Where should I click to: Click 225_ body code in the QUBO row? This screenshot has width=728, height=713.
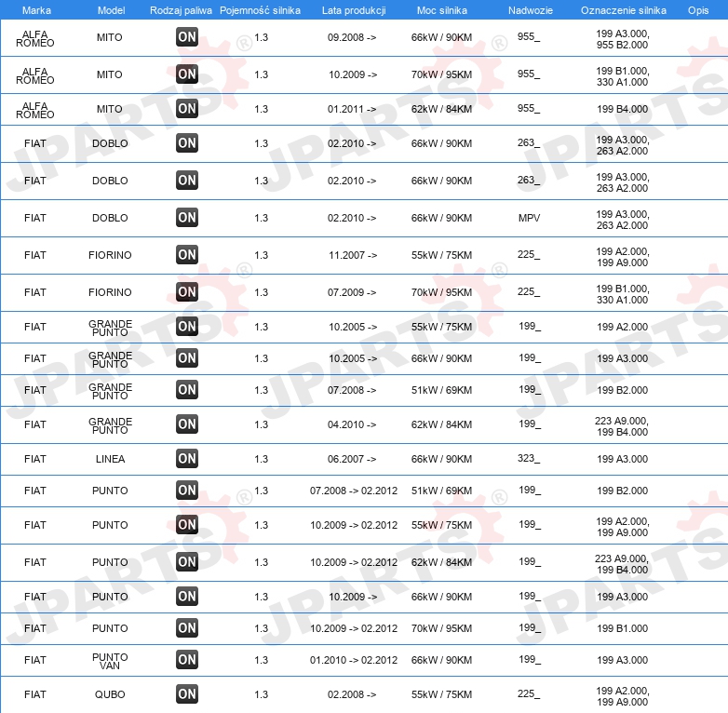pos(529,694)
